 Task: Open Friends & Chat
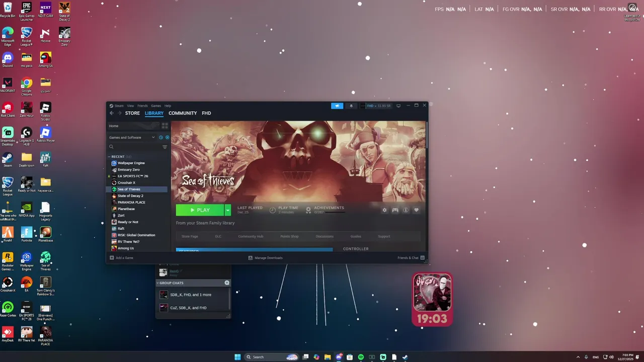(411, 258)
